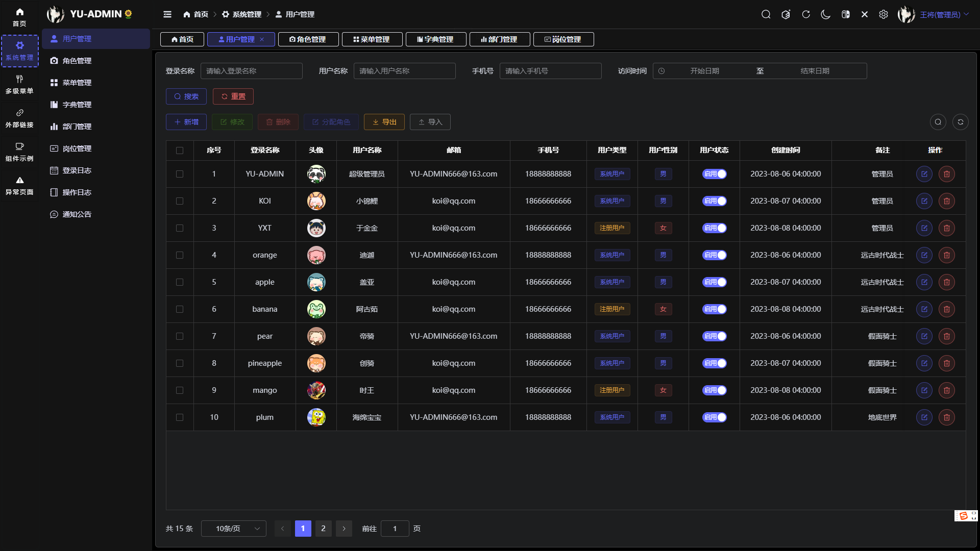Click edit pencil icon on YU-ADMIN row
The image size is (980, 551).
pyautogui.click(x=924, y=174)
